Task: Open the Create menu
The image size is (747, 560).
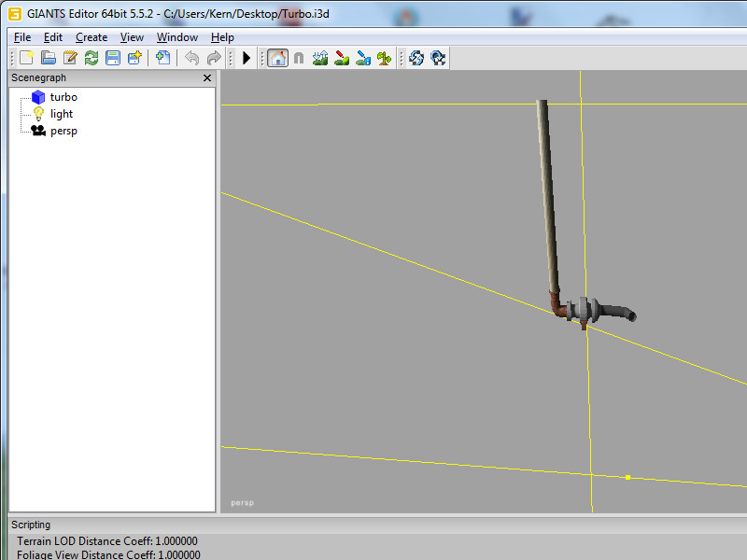Action: 92,37
